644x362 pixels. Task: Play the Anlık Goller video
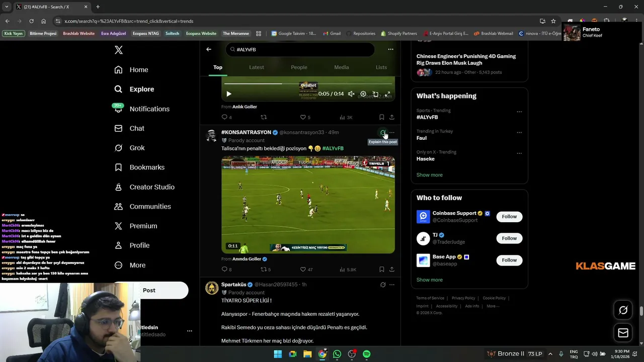(229, 94)
